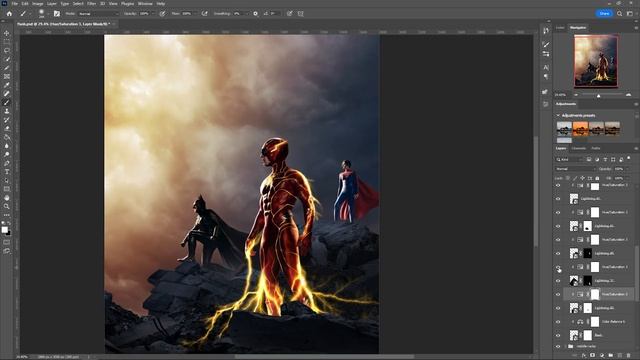The image size is (640, 360).
Task: Click the Navigator zoom slider handle
Action: (x=598, y=96)
